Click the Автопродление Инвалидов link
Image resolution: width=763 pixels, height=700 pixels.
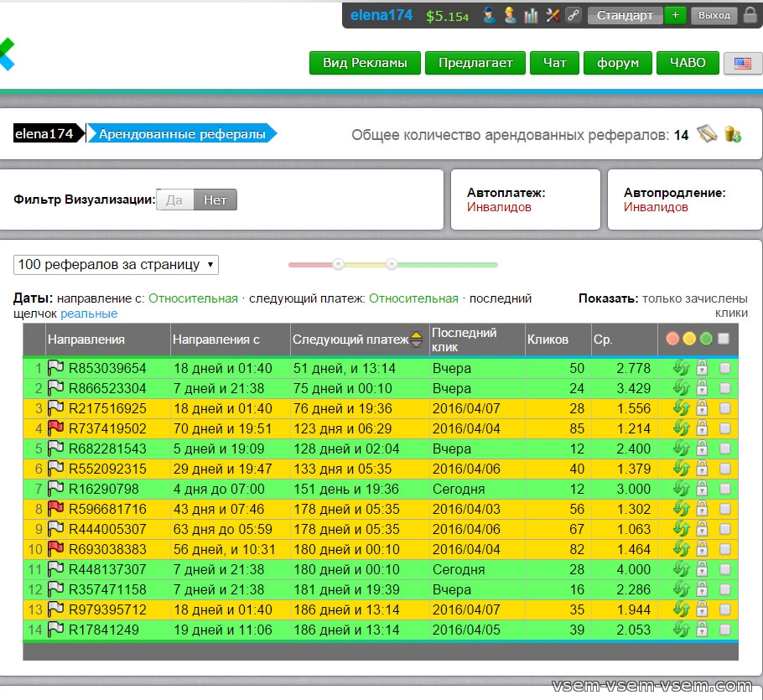pyautogui.click(x=656, y=207)
